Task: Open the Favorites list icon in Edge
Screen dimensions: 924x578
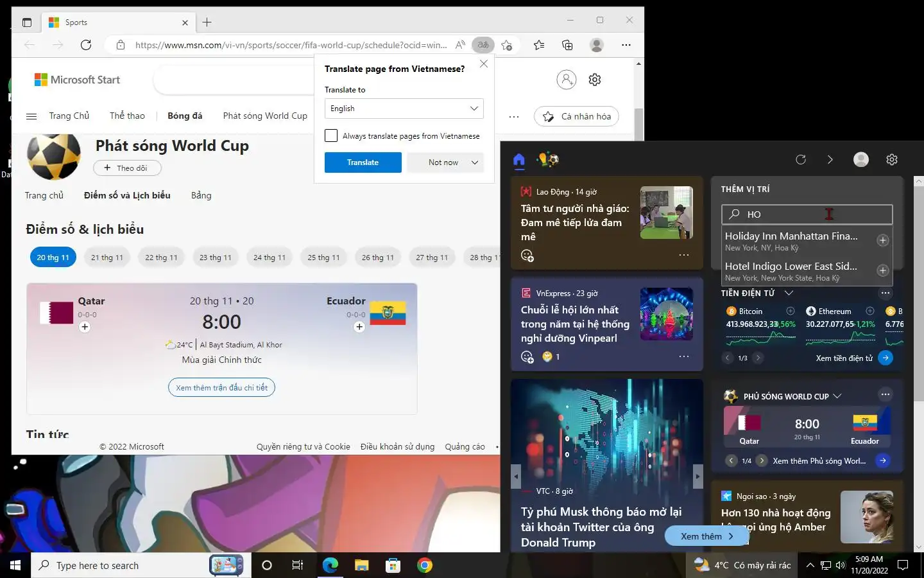Action: pyautogui.click(x=539, y=45)
